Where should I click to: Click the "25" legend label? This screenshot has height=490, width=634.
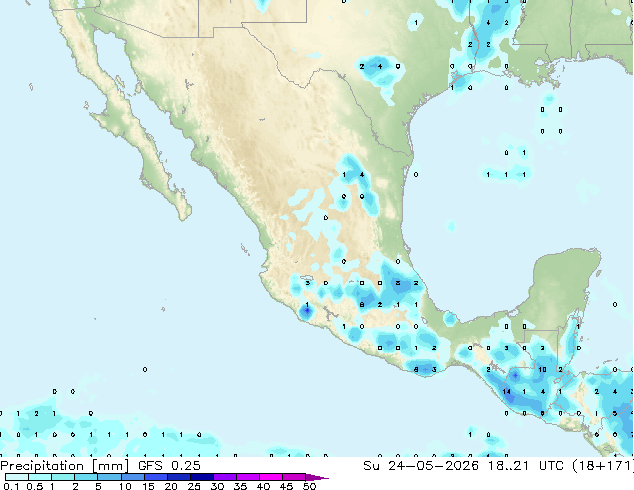click(194, 486)
